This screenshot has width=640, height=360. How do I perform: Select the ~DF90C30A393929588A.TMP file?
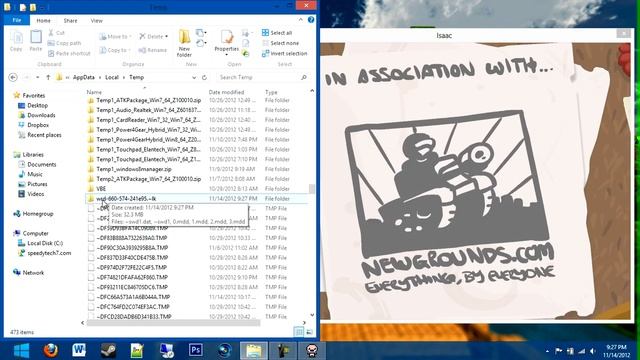[197, 248]
